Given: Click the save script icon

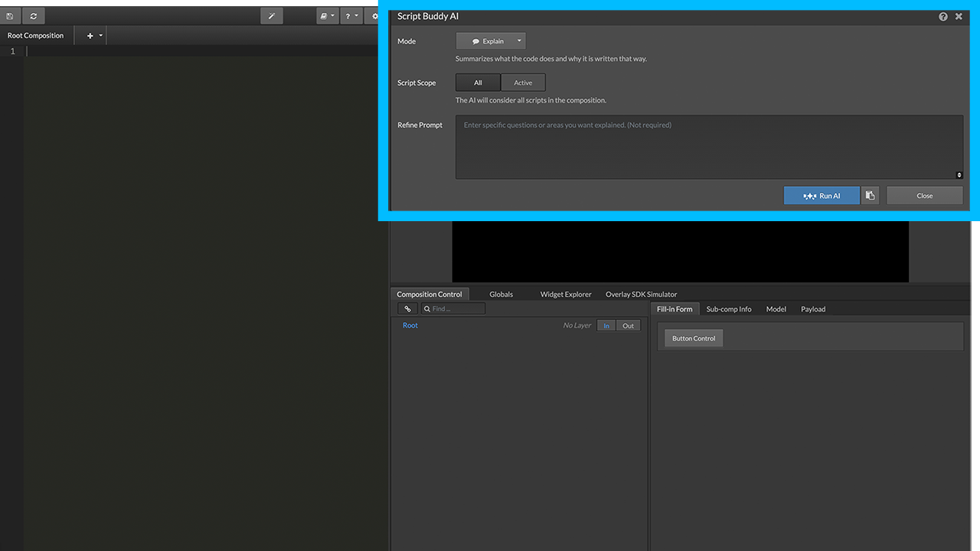Looking at the screenshot, I should coord(9,16).
